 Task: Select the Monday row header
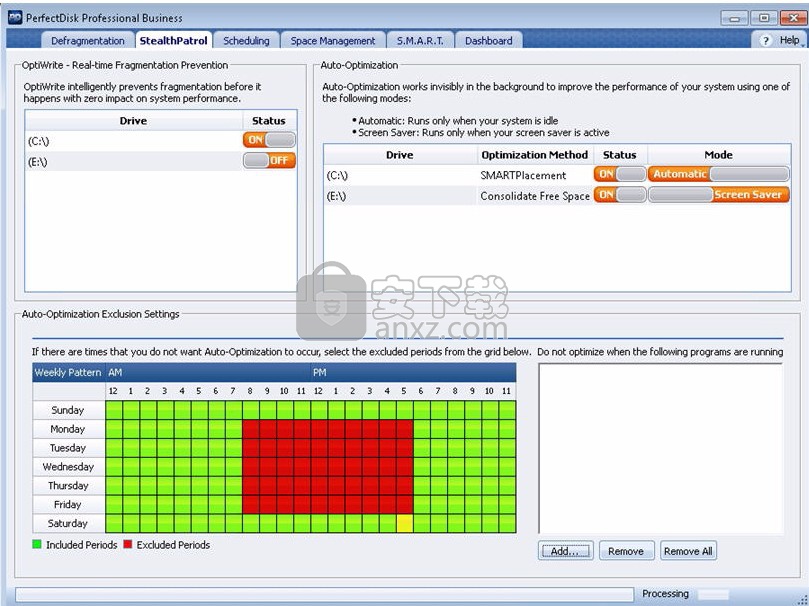[x=69, y=429]
